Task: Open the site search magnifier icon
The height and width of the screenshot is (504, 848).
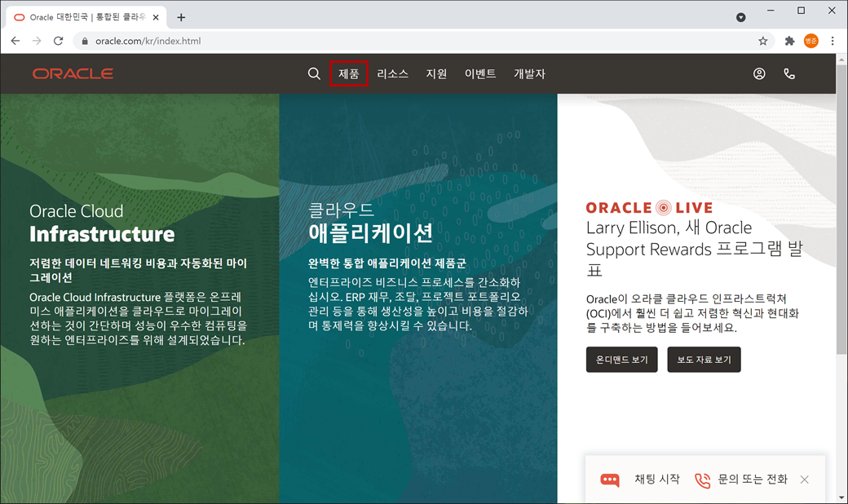Action: [314, 73]
